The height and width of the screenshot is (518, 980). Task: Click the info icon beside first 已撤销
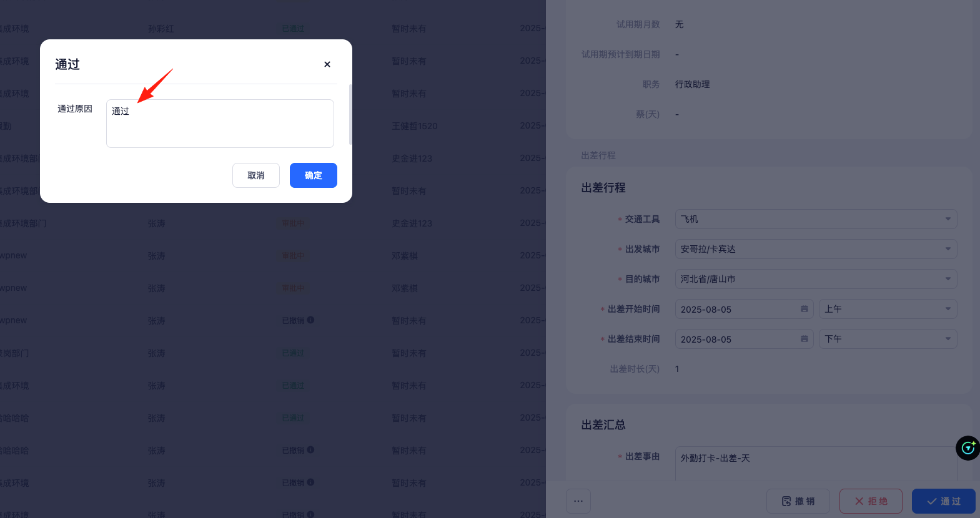[x=310, y=320]
